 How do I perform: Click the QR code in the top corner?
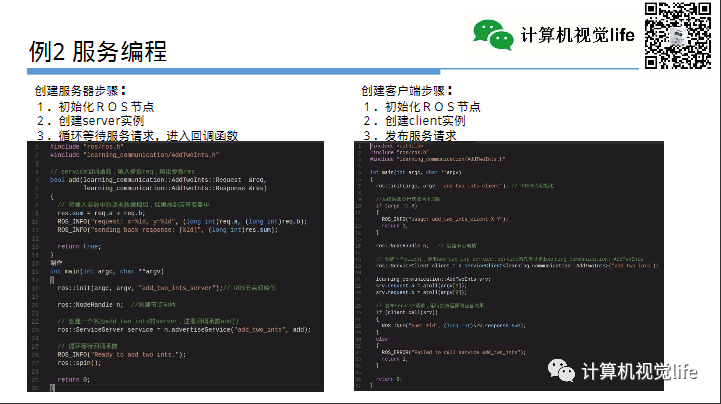pos(678,35)
